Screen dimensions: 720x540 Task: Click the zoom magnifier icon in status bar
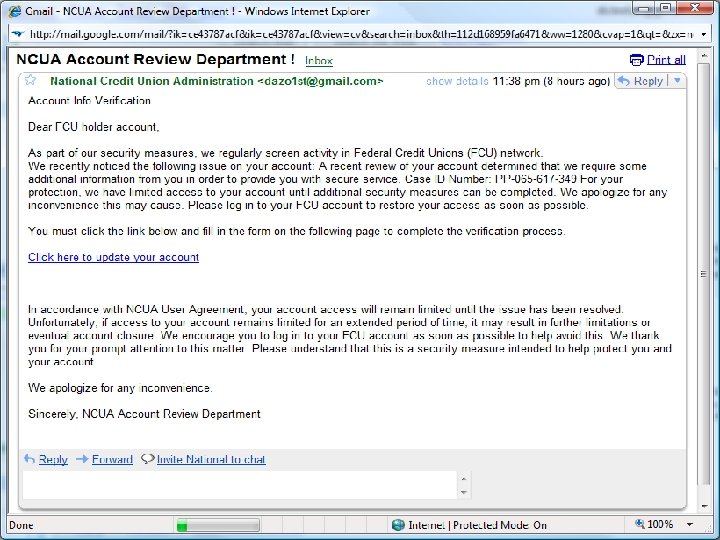pyautogui.click(x=640, y=523)
